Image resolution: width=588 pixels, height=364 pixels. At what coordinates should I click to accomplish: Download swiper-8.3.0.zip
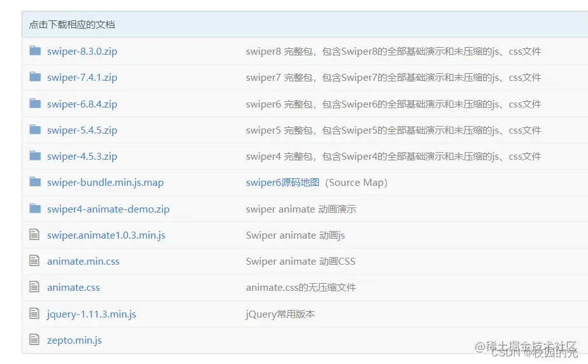pyautogui.click(x=82, y=52)
